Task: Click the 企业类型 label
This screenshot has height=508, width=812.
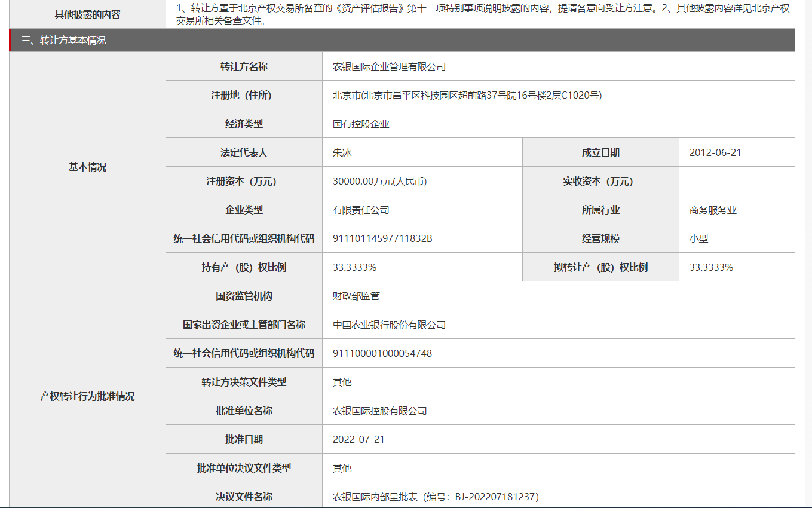Action: [x=244, y=210]
